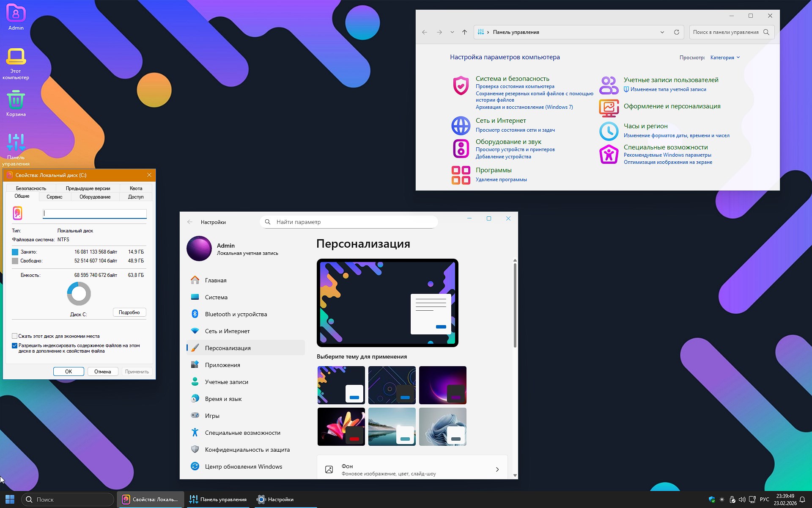Open address bar history dropdown arrow
The width and height of the screenshot is (812, 508).
[662, 32]
